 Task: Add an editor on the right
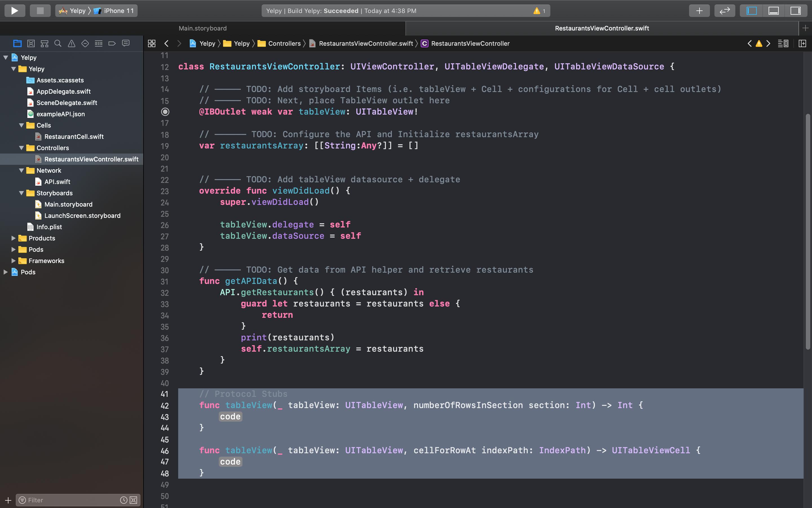(x=802, y=43)
